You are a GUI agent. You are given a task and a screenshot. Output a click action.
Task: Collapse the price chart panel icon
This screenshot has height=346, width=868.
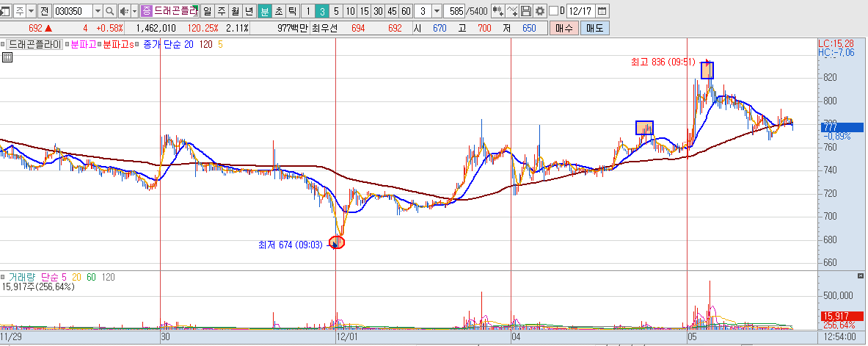coord(2,44)
